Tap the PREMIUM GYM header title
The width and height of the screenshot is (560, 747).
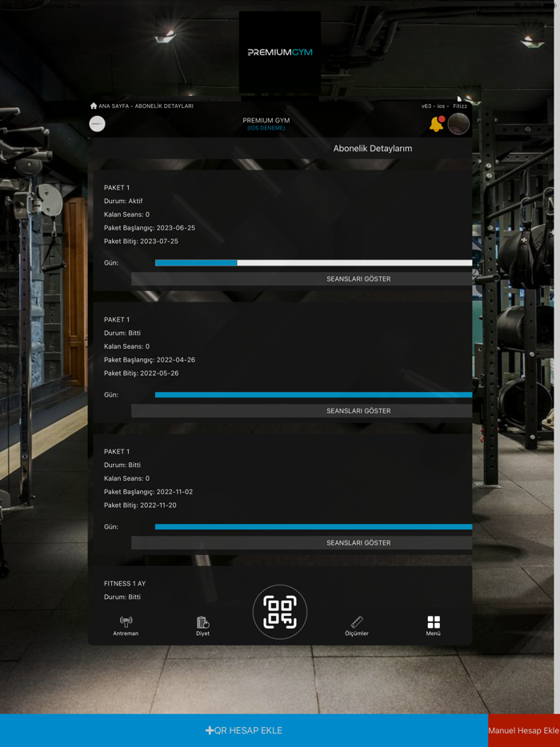pos(266,121)
